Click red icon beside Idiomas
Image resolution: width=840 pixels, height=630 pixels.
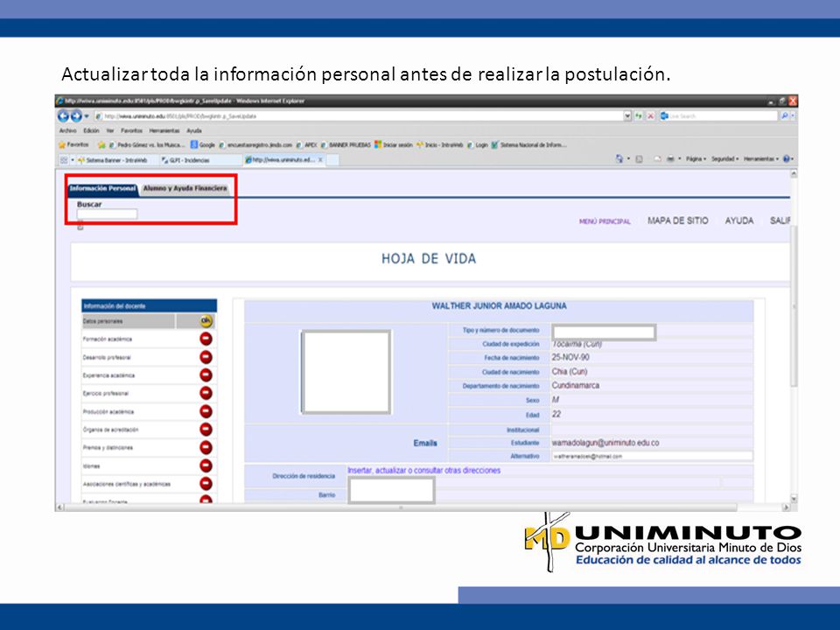click(x=206, y=466)
